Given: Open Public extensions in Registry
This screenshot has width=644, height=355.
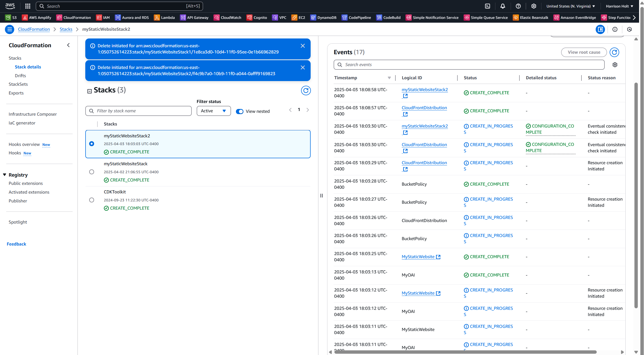Looking at the screenshot, I should pos(26,183).
